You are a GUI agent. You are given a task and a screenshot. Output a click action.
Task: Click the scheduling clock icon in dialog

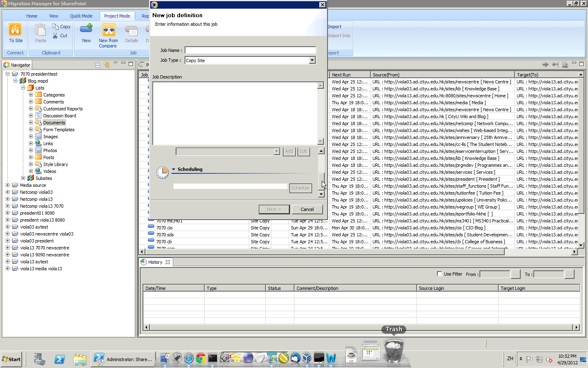163,173
